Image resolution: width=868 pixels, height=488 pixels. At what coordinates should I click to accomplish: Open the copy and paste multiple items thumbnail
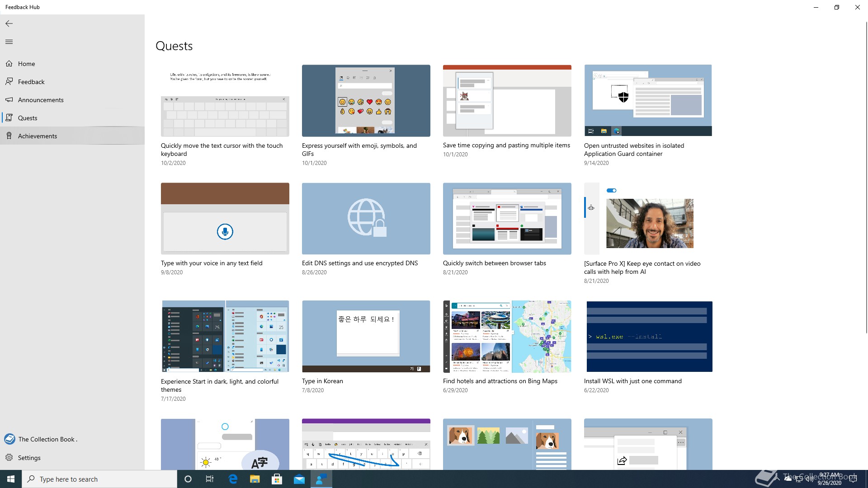[x=507, y=101]
